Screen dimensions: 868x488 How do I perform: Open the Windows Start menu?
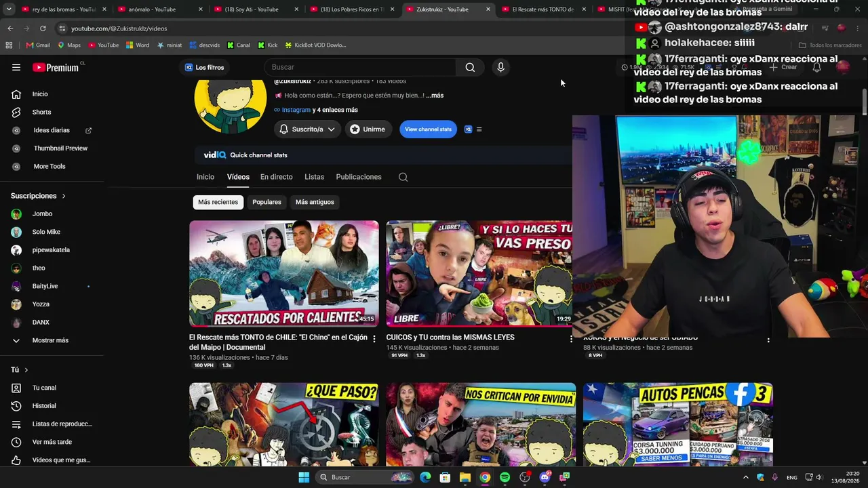pyautogui.click(x=304, y=477)
